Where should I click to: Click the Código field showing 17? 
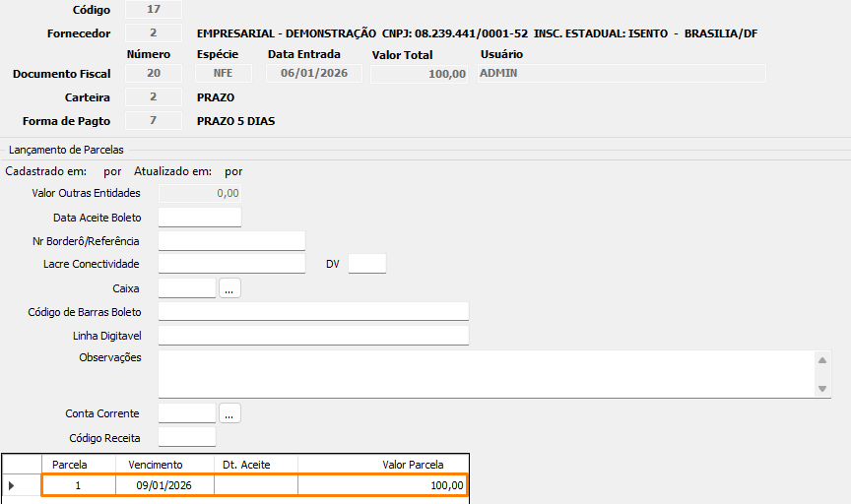click(154, 9)
